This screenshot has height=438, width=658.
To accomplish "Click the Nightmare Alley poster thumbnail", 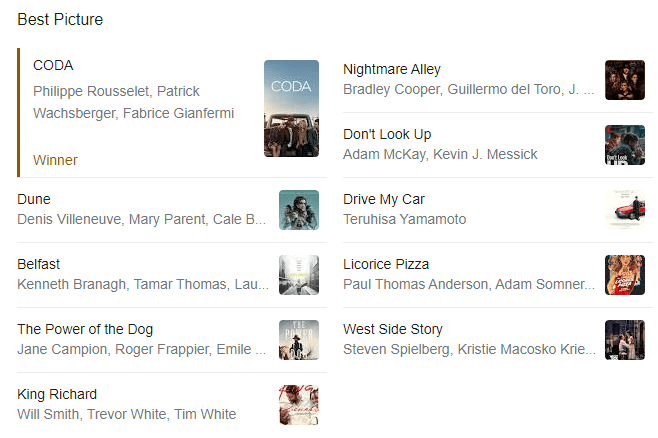I will coord(624,80).
